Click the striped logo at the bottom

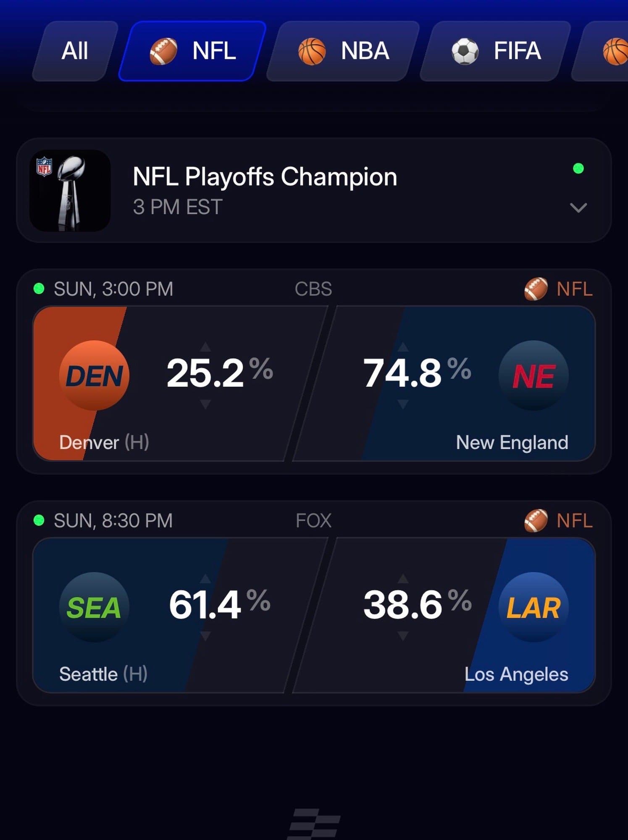coord(314,823)
